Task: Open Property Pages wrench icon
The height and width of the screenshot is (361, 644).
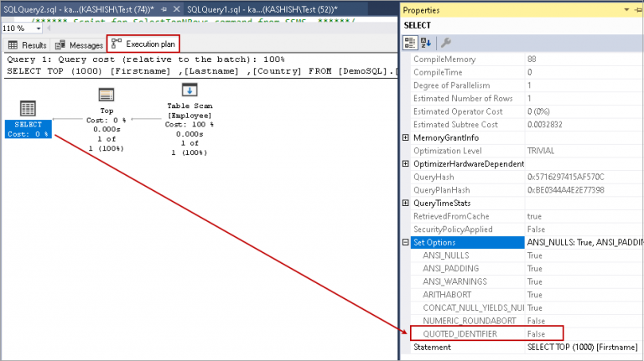Action: pyautogui.click(x=446, y=43)
